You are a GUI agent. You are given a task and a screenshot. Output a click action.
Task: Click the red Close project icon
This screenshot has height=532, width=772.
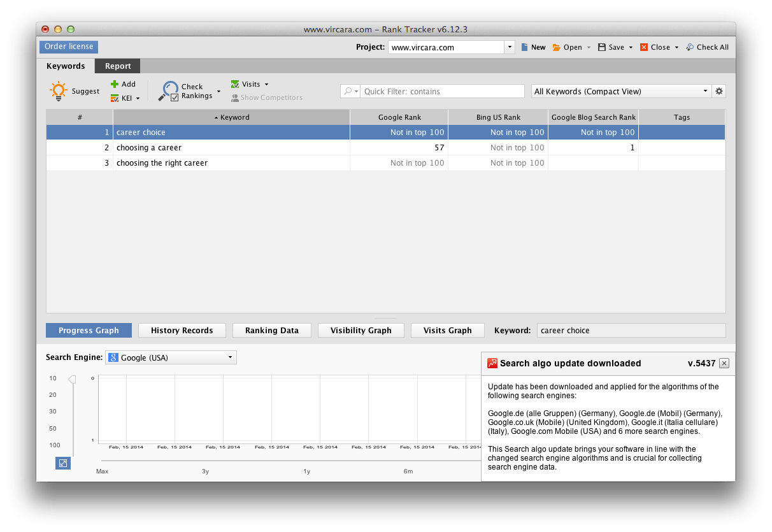point(644,47)
